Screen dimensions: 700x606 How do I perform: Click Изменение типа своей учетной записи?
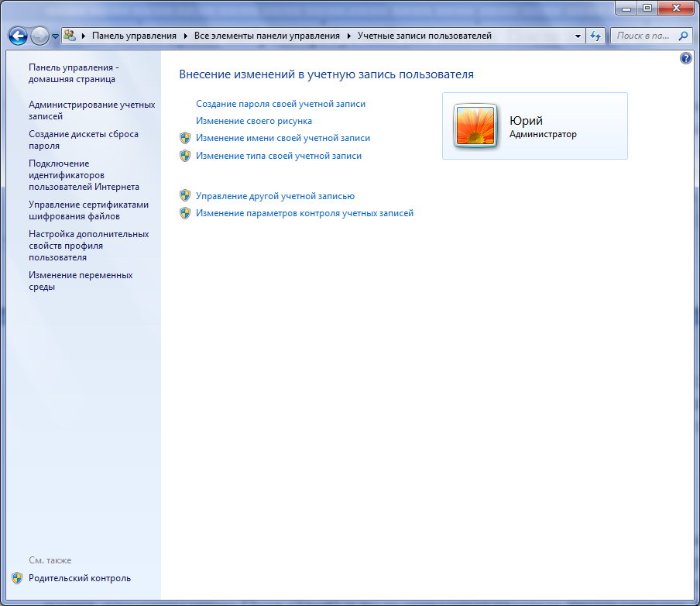pyautogui.click(x=279, y=156)
